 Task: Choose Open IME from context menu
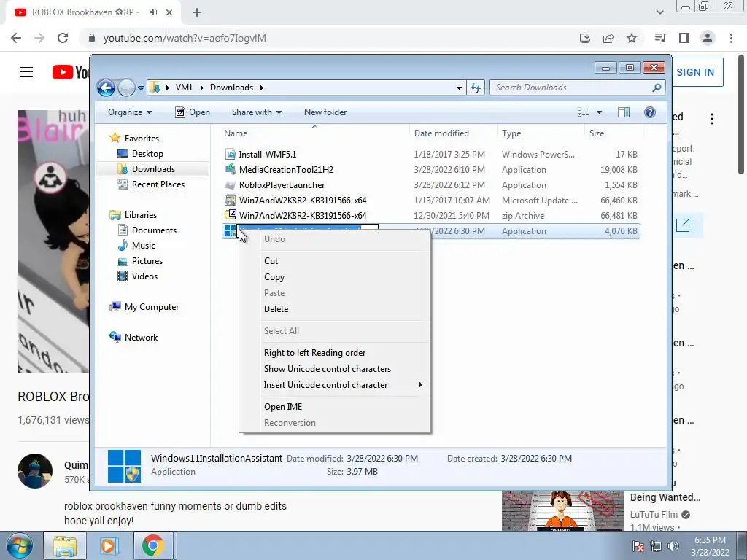334,407
